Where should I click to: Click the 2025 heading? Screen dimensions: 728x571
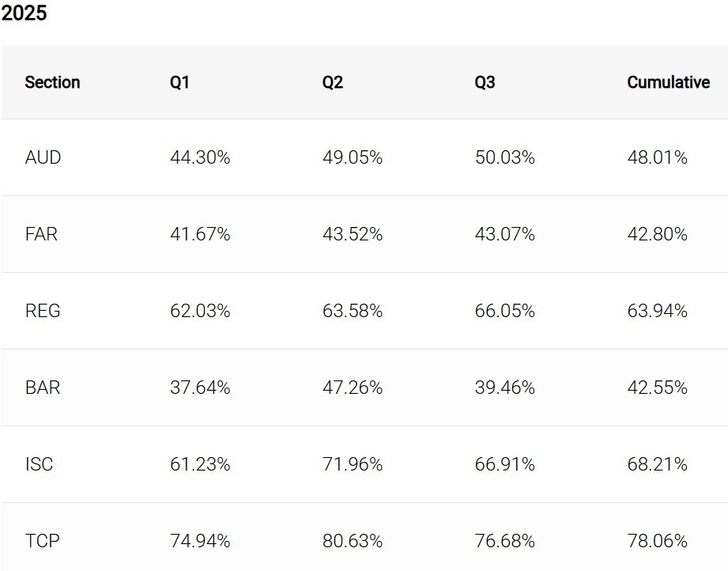pyautogui.click(x=25, y=13)
